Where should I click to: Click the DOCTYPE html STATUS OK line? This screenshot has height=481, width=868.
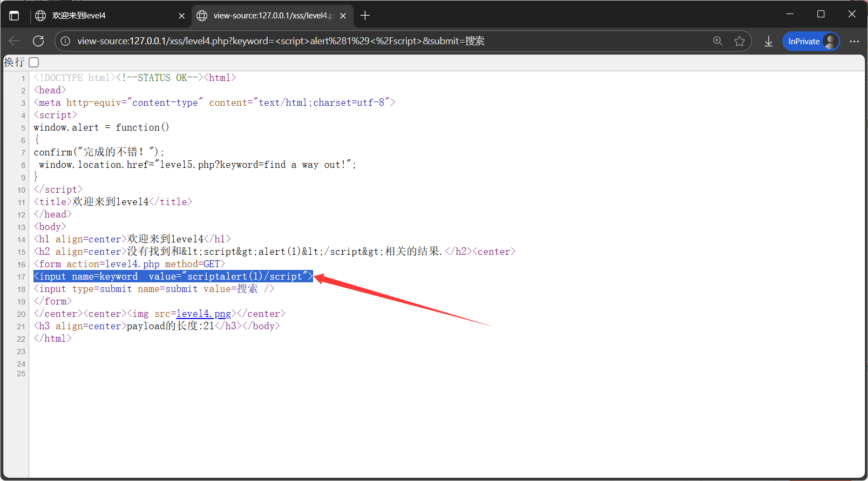click(135, 78)
